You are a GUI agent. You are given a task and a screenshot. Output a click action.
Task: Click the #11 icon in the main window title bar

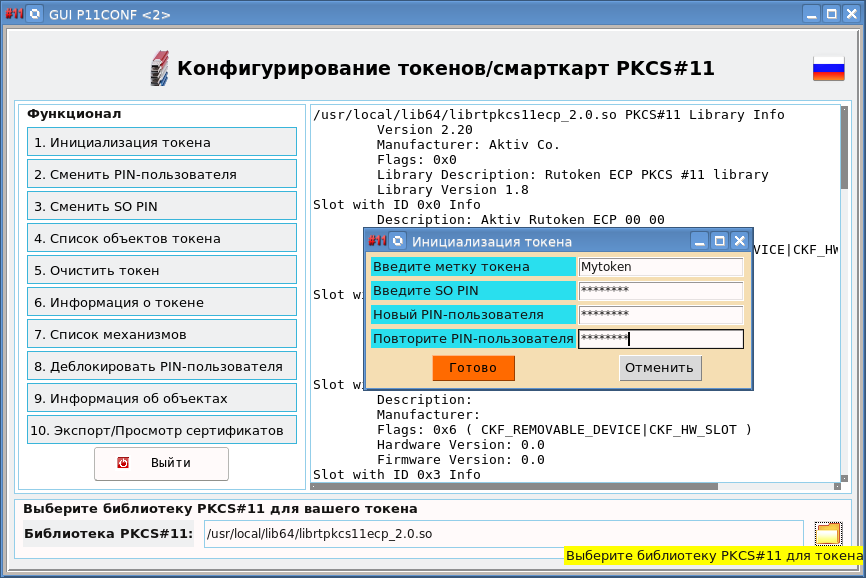(x=14, y=13)
